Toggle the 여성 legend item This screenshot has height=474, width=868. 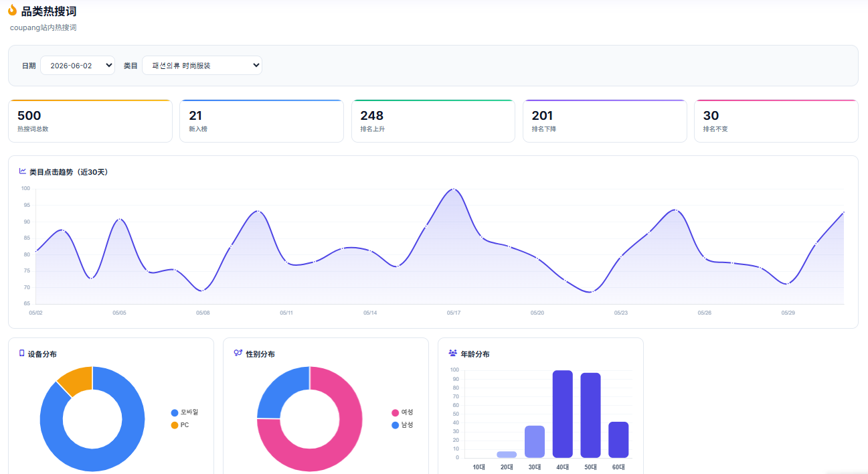402,412
